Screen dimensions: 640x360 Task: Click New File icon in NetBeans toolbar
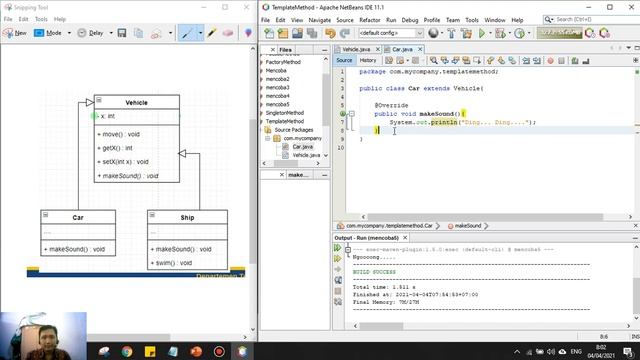coord(269,33)
